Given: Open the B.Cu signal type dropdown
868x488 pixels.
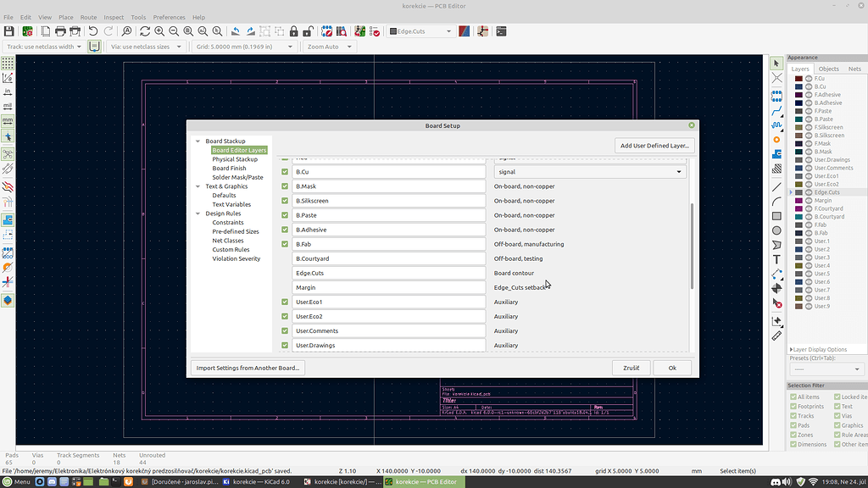Looking at the screenshot, I should click(x=590, y=172).
